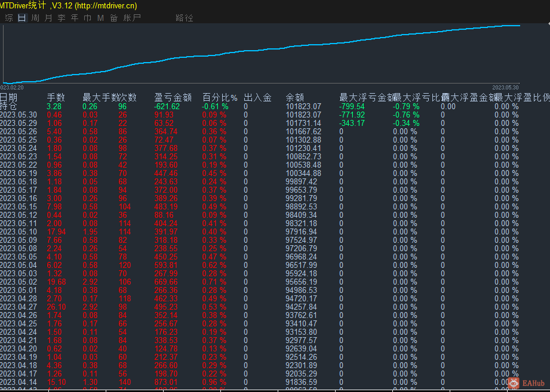
Task: Click the 91.93 profit on 2023.05.30
Action: [164, 115]
